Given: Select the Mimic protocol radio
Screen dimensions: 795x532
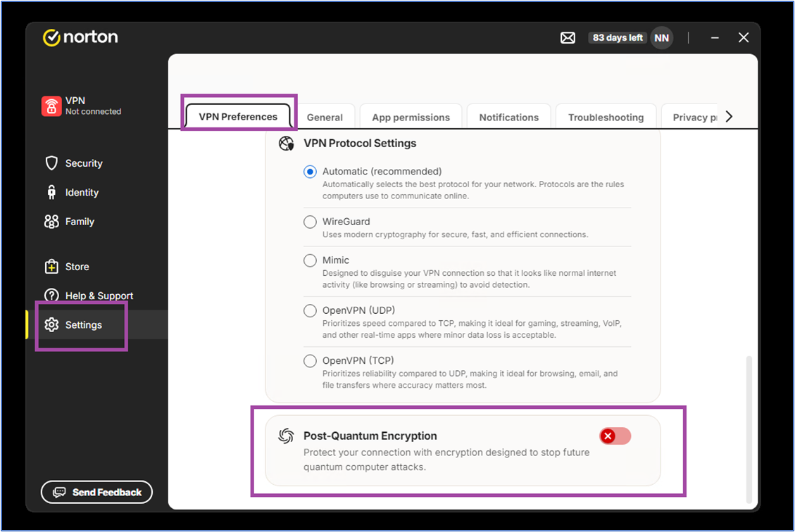Looking at the screenshot, I should pyautogui.click(x=310, y=260).
